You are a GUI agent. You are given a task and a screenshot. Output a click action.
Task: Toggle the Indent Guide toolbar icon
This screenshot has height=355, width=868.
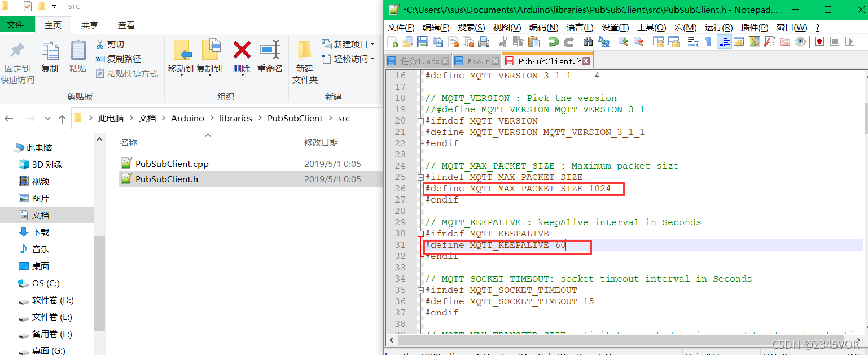coord(724,42)
